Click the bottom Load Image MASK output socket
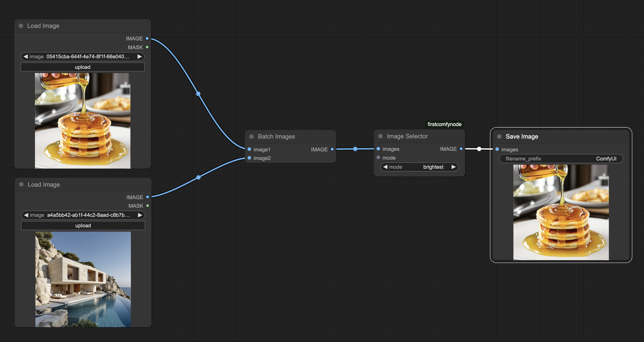The image size is (644, 342). 148,206
